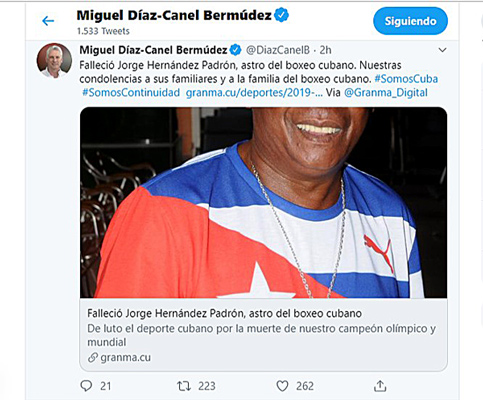Image resolution: width=483 pixels, height=400 pixels.
Task: Open the article preview photo
Action: pyautogui.click(x=263, y=202)
